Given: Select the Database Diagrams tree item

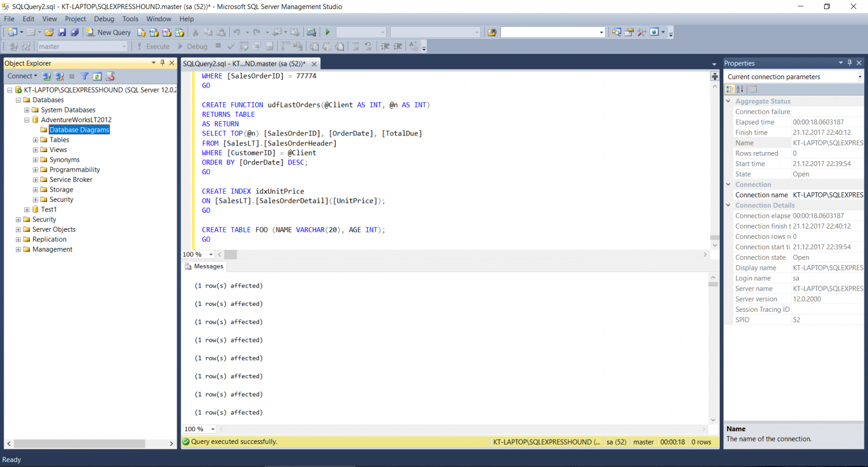Looking at the screenshot, I should pyautogui.click(x=79, y=130).
